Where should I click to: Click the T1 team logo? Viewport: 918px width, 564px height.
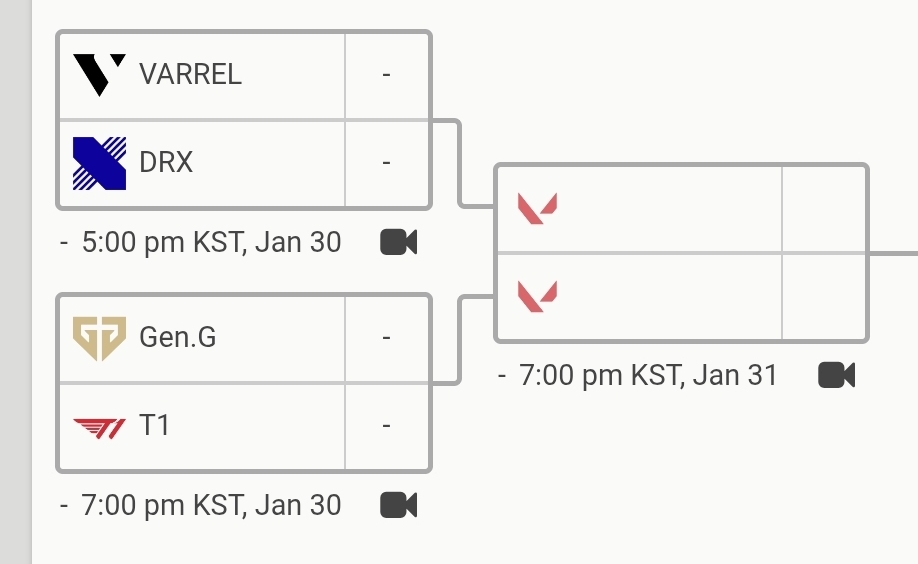click(99, 426)
